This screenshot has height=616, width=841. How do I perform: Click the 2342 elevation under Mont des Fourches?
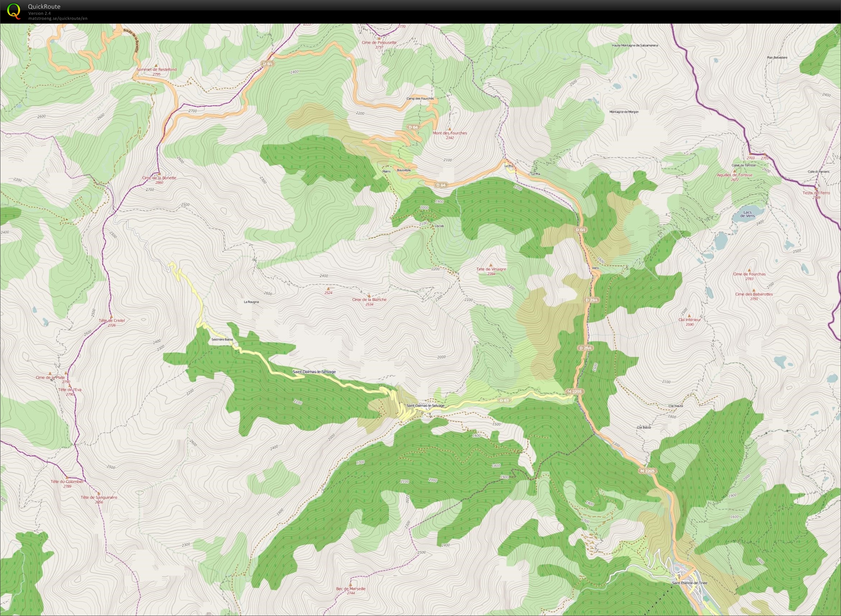point(450,138)
